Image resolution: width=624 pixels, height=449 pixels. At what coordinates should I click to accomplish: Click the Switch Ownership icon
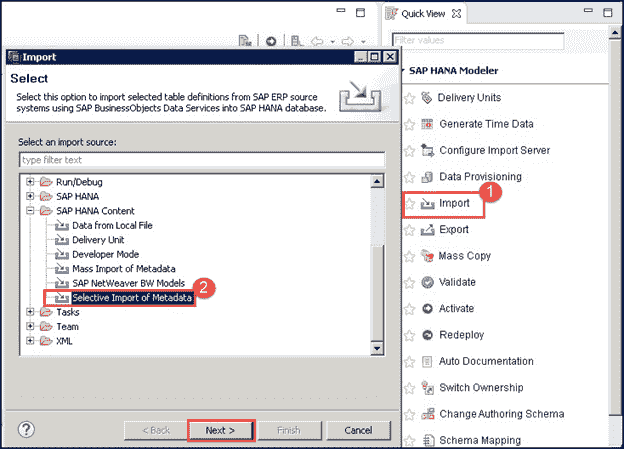point(427,388)
